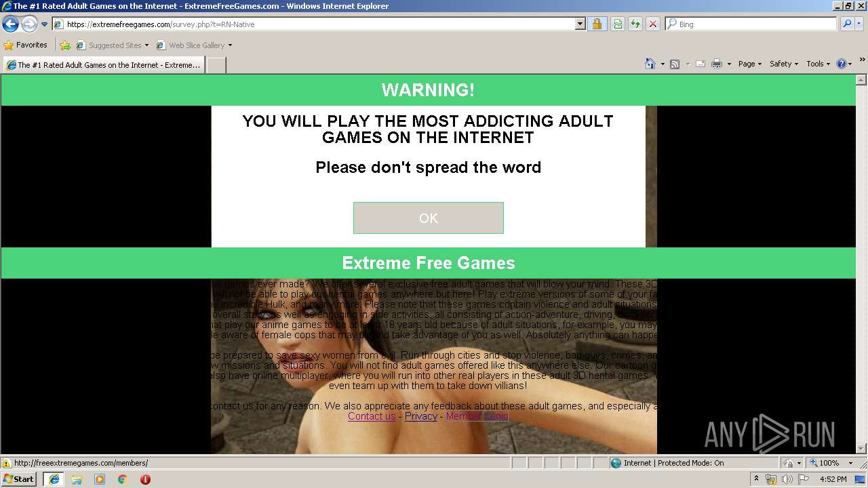Open the File Explorer taskbar icon

(x=77, y=479)
